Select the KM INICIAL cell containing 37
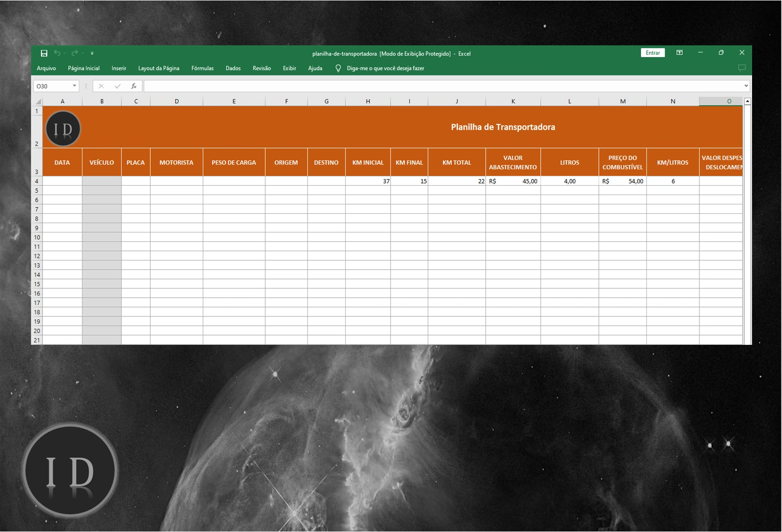This screenshot has width=782, height=532. point(368,181)
